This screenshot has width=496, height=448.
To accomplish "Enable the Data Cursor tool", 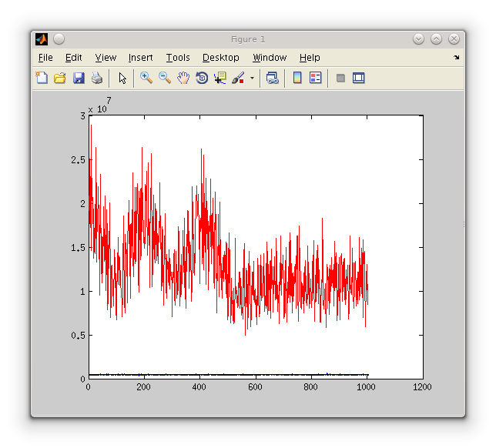I will point(220,78).
